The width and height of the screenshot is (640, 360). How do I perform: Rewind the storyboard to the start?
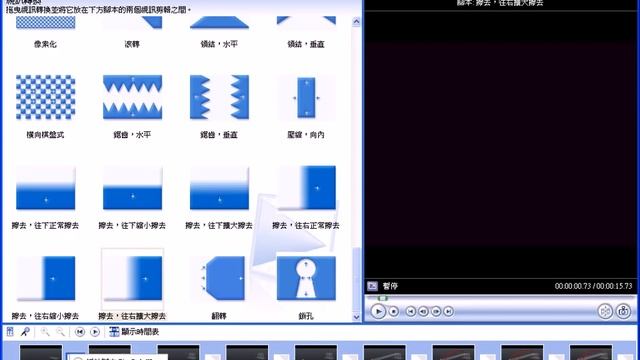coord(80,332)
